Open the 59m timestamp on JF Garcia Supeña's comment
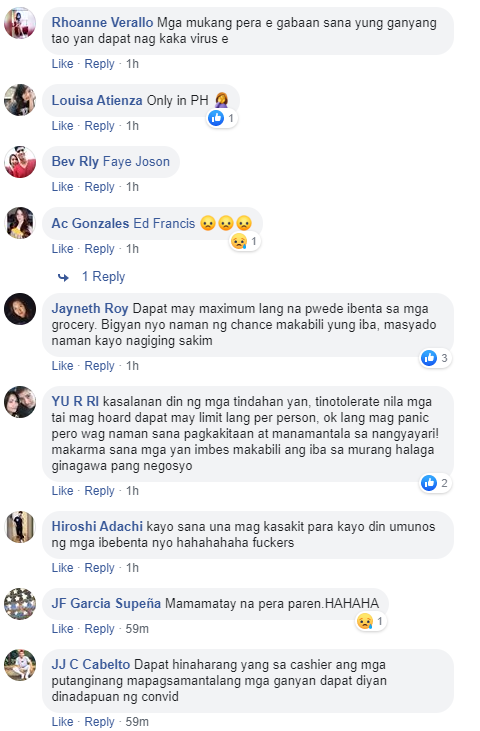This screenshot has width=480, height=731. [137, 628]
